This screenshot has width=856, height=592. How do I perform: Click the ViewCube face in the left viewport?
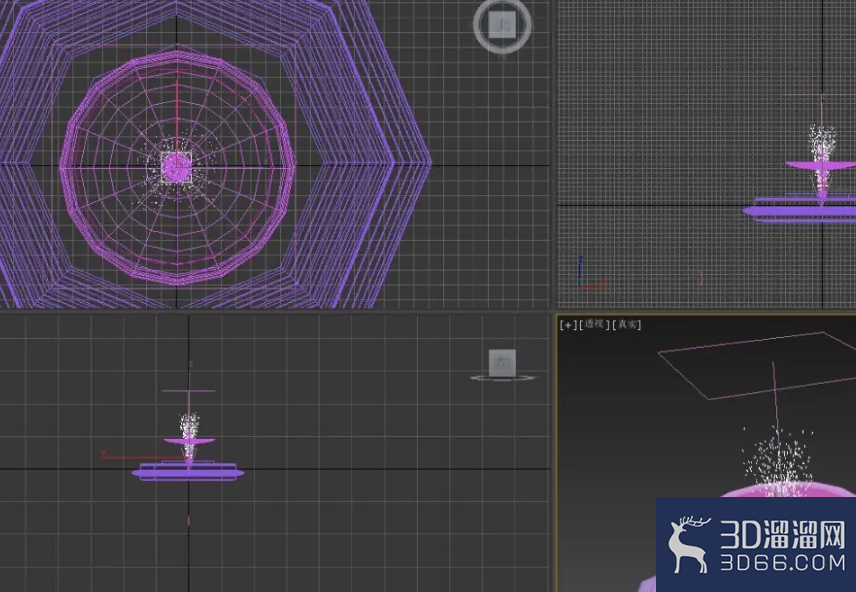coord(502,363)
